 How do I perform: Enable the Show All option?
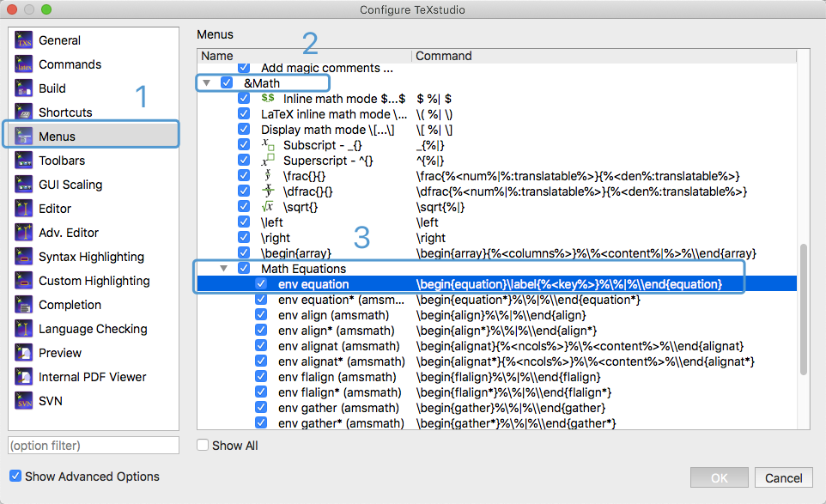pyautogui.click(x=202, y=445)
